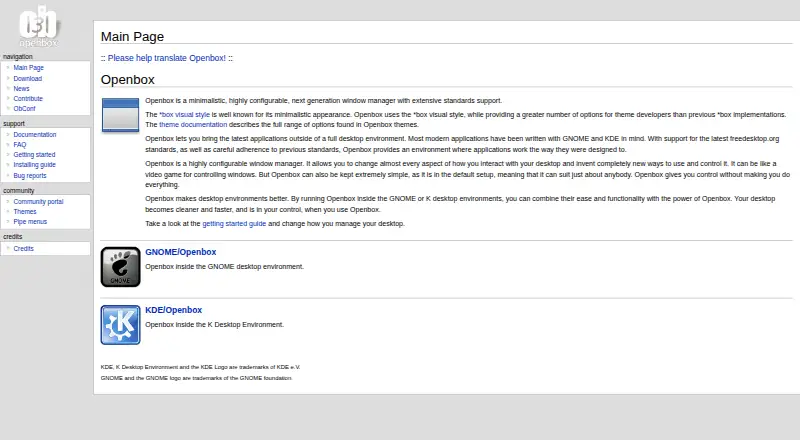The height and width of the screenshot is (440, 800).
Task: Open the GNOME/Openbox heading link
Action: [181, 252]
